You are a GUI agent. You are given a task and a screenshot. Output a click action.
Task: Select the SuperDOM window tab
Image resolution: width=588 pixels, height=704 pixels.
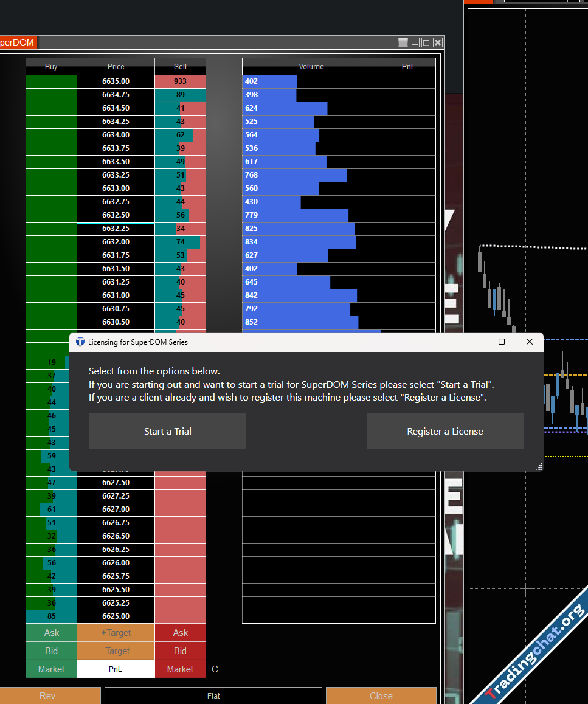pos(17,43)
